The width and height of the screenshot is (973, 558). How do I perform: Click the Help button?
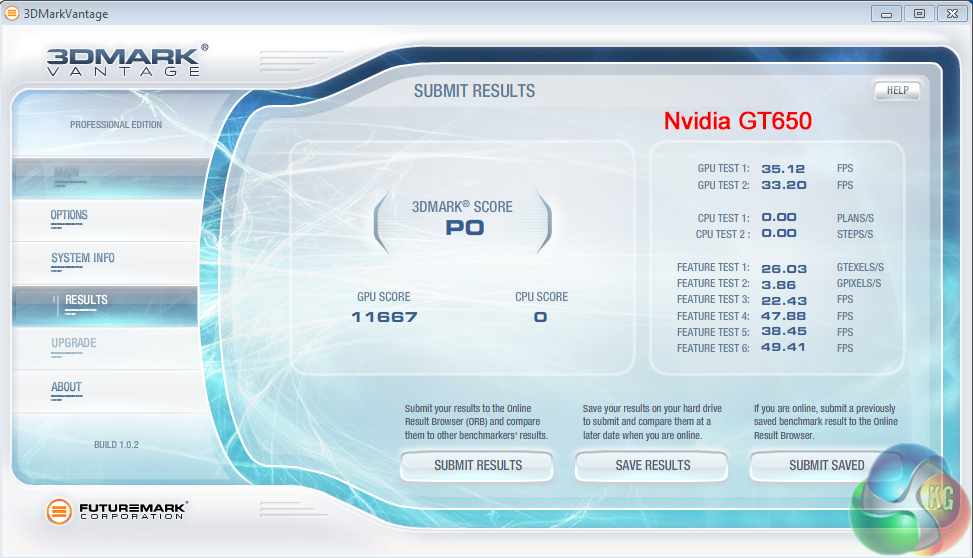tap(897, 91)
